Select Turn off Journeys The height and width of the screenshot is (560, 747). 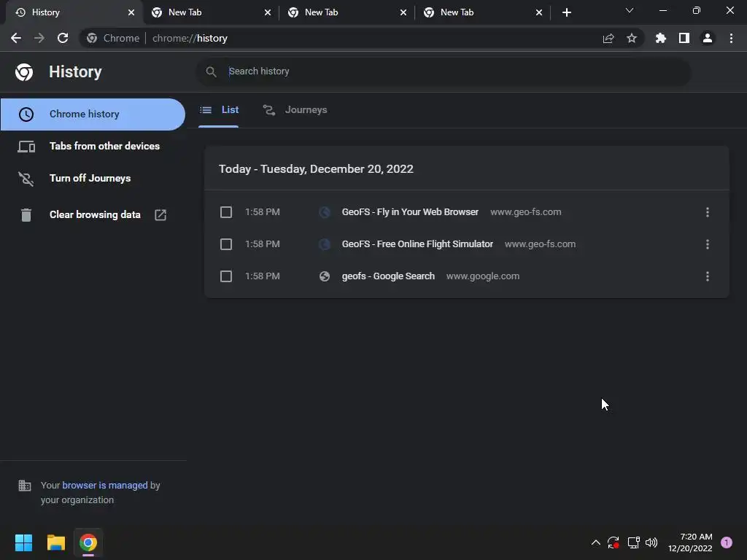click(x=93, y=178)
